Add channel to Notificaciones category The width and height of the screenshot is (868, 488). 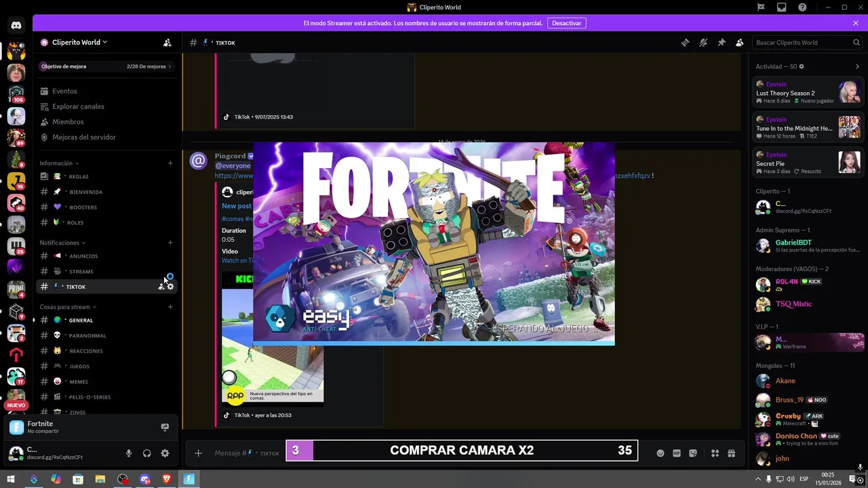(170, 243)
